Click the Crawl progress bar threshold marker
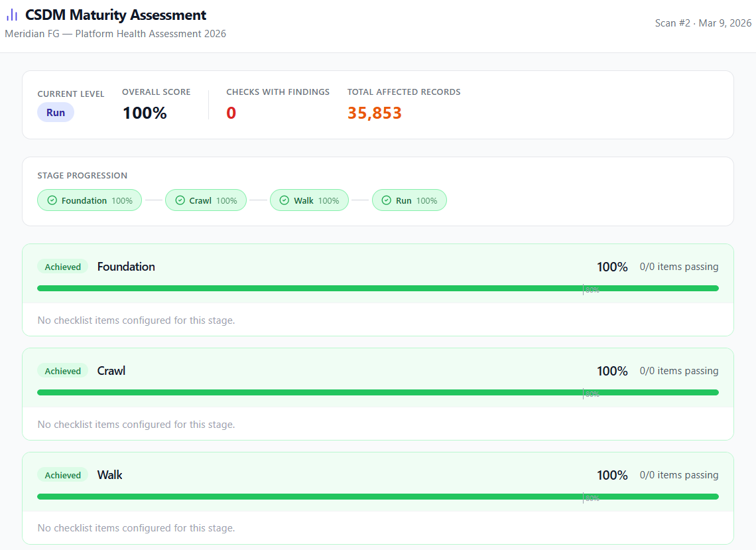Image resolution: width=756 pixels, height=550 pixels. click(x=583, y=393)
